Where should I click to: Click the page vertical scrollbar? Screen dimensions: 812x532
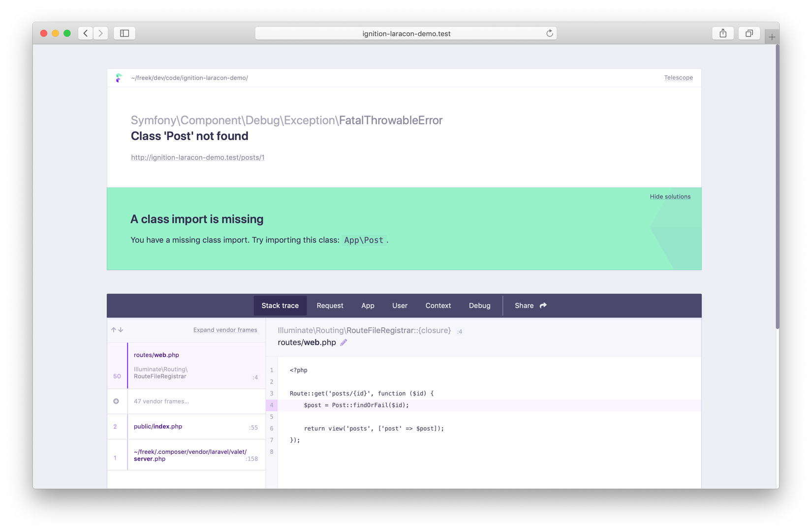click(x=777, y=187)
